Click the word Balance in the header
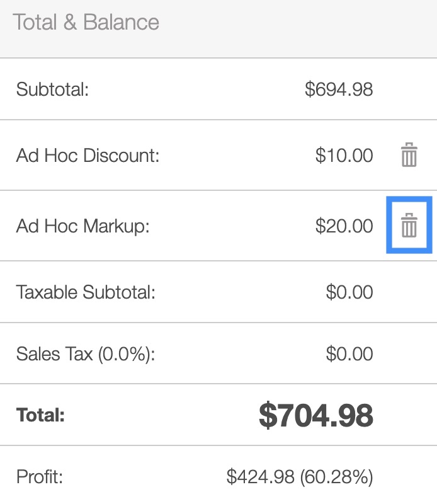Viewport: 437px width, 504px height. point(122,23)
